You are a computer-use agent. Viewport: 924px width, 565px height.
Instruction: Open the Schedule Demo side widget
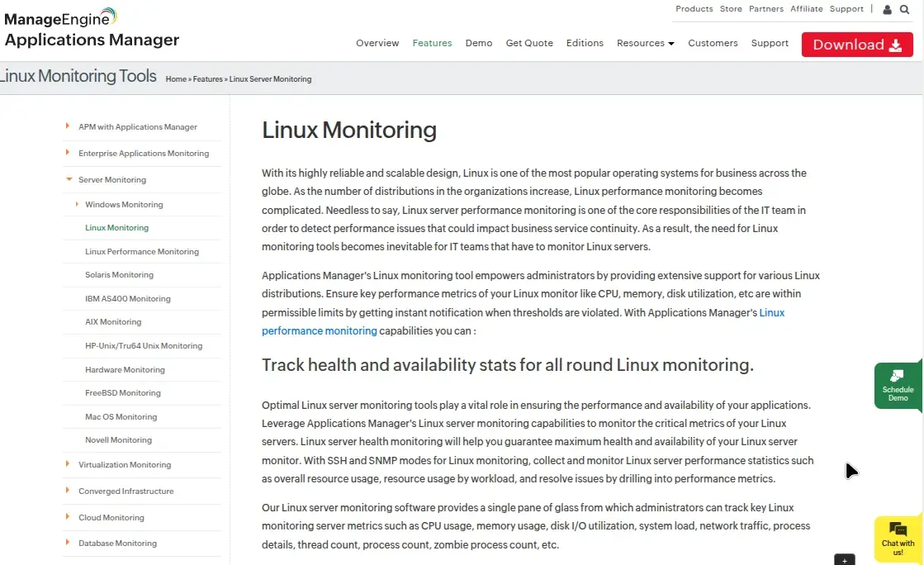[899, 385]
